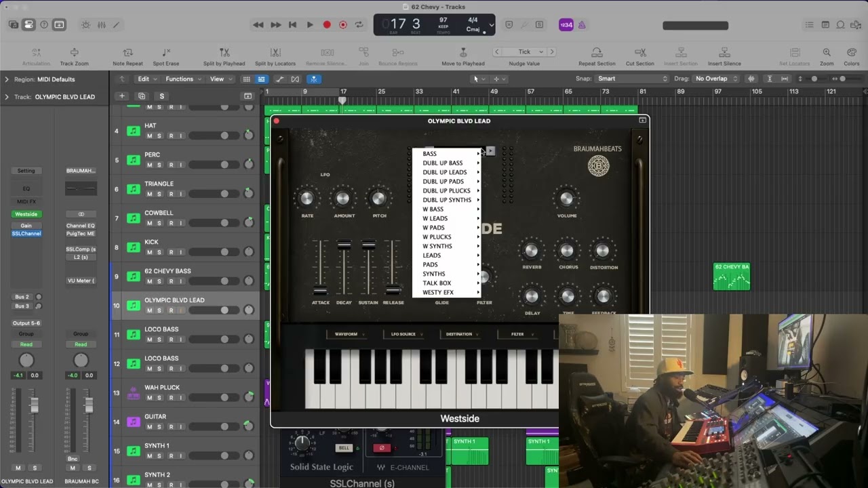
Task: Open the Snap Smart dropdown
Action: tap(631, 79)
